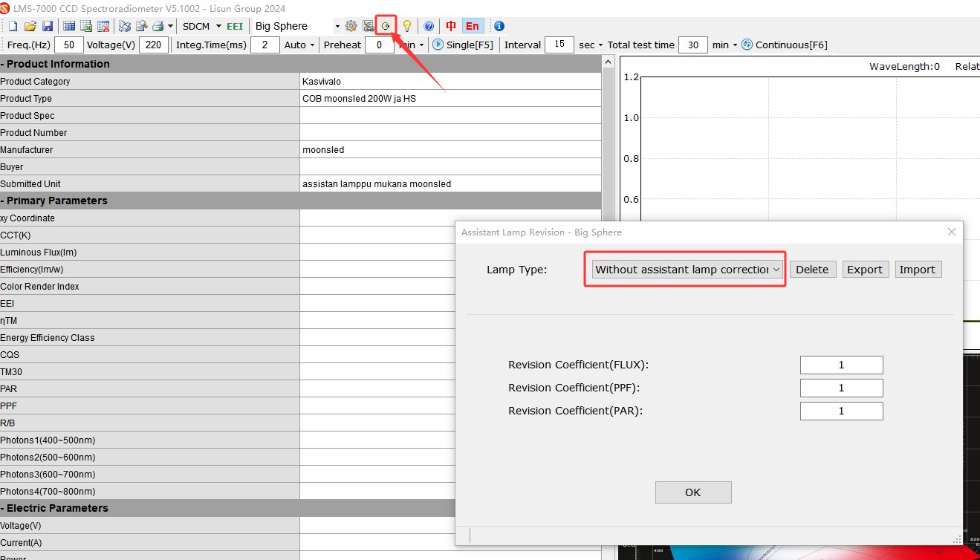Screen dimensions: 980x560
Task: Open settings with the gear icon
Action: point(351,26)
